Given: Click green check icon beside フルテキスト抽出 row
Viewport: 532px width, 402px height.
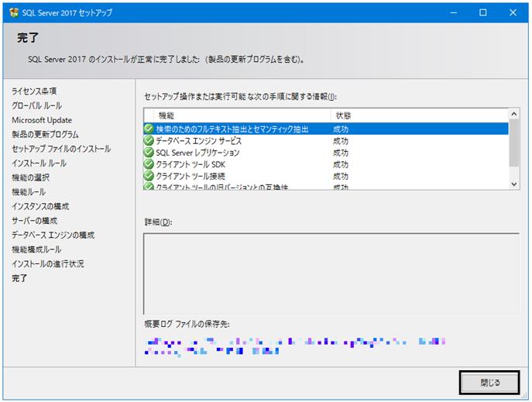Looking at the screenshot, I should pos(149,129).
